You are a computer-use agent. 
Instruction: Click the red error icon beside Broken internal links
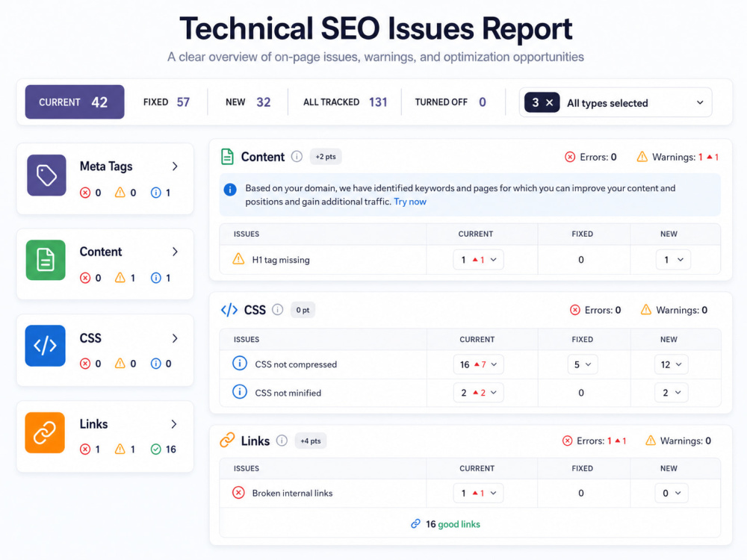pyautogui.click(x=238, y=493)
